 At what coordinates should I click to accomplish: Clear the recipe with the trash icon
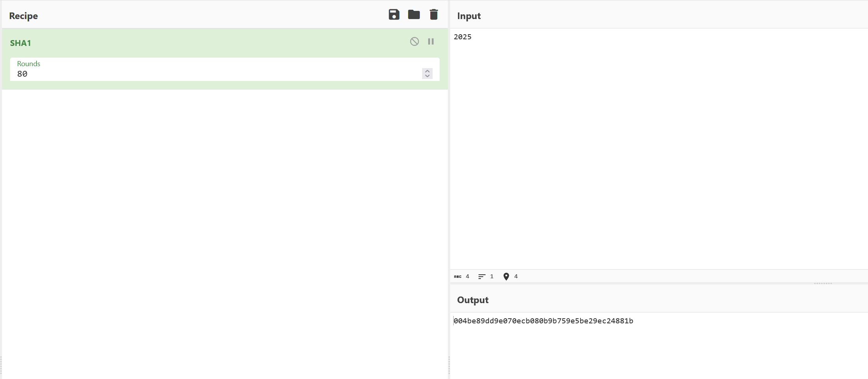click(433, 15)
